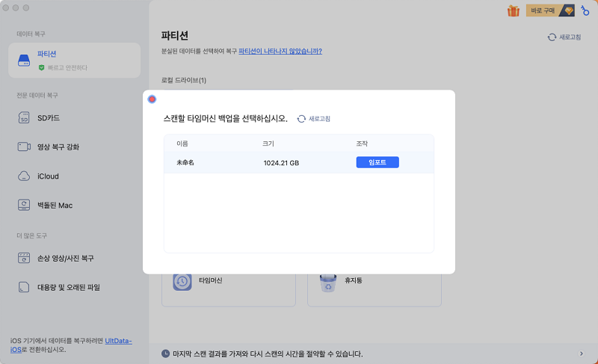
Task: Open 영상 복구 강화 in sidebar
Action: coord(58,147)
